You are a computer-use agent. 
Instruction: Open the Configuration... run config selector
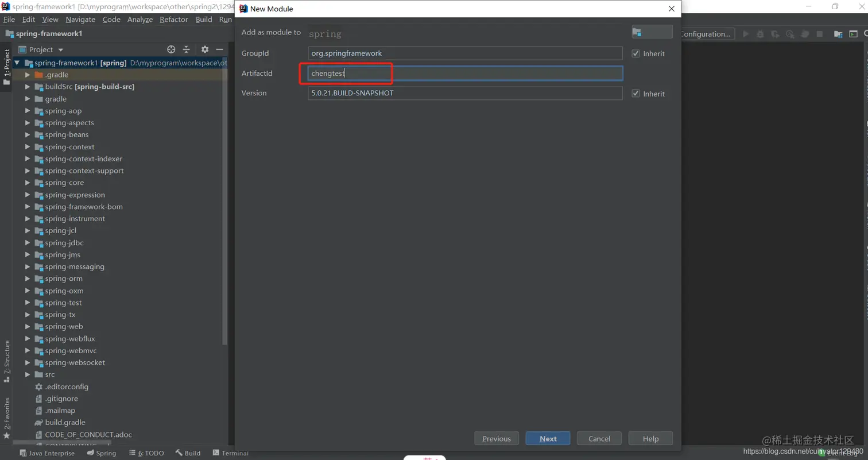[707, 34]
